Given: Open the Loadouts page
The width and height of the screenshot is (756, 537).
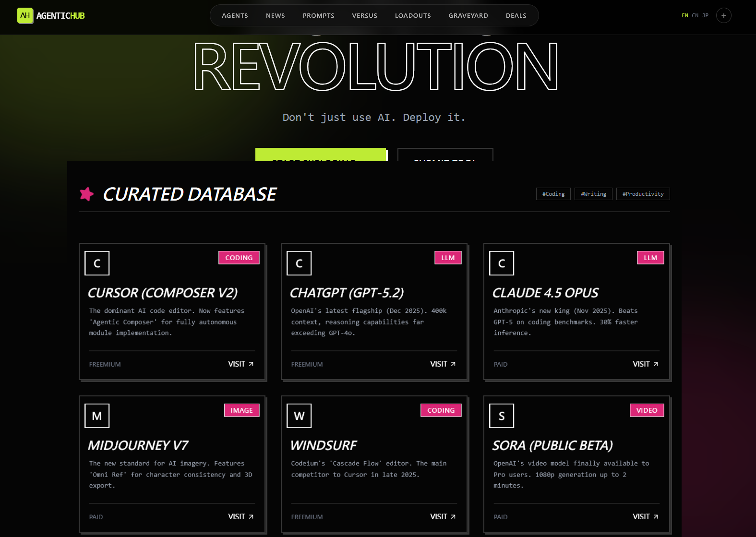Looking at the screenshot, I should pyautogui.click(x=413, y=15).
